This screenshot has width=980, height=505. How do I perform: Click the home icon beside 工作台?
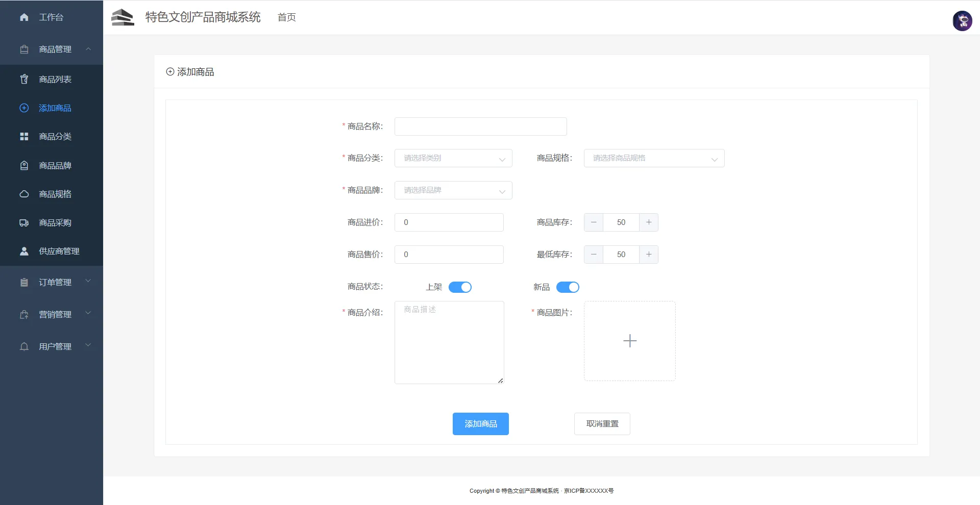pos(24,17)
